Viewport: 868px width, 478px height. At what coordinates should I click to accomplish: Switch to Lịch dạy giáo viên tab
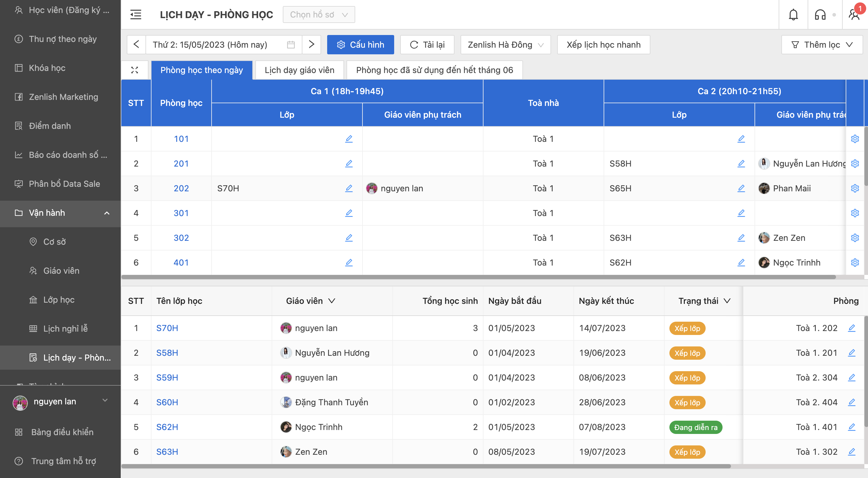click(x=299, y=70)
